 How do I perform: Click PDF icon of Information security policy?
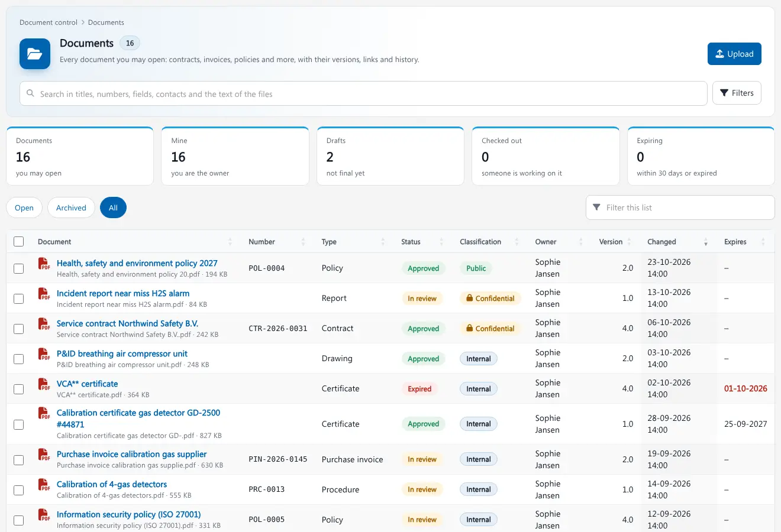coord(44,515)
